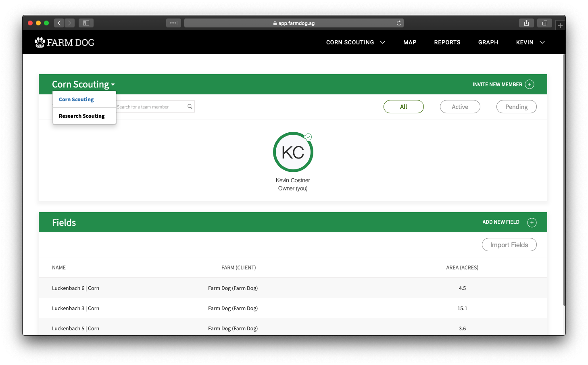Screen dimensions: 588x365
Task: Click the plus icon next to Invite New Member
Action: coord(530,84)
